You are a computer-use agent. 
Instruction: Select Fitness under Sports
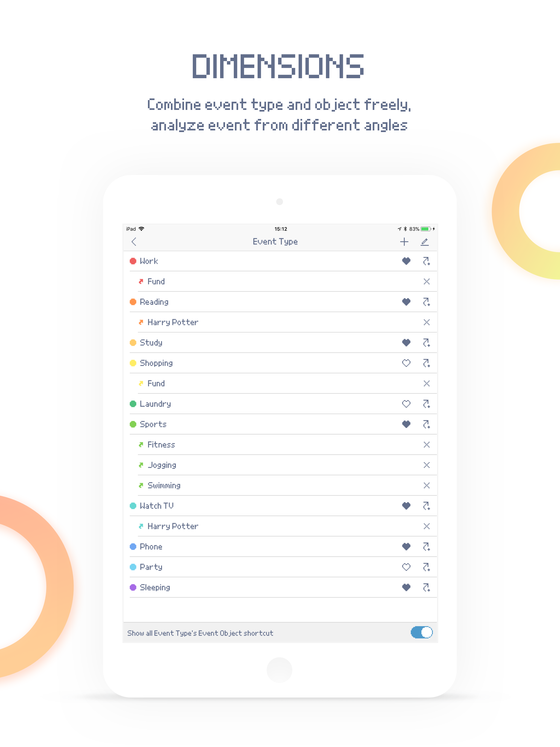(161, 445)
